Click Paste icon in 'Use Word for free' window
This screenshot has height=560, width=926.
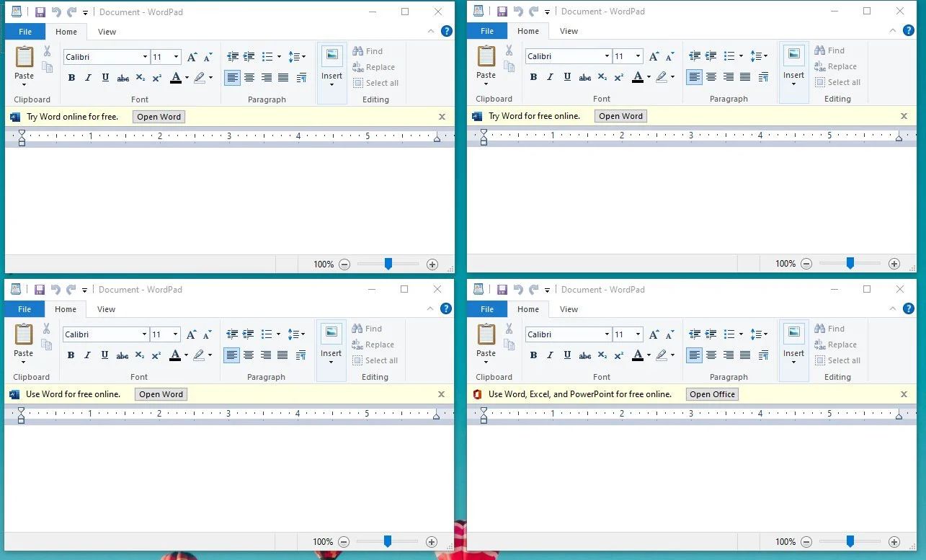click(x=24, y=335)
